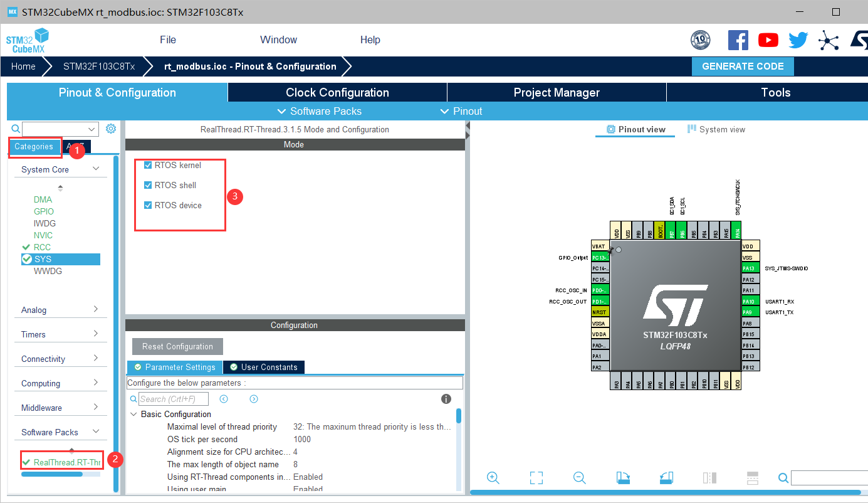This screenshot has width=868, height=503.
Task: Click the pin search magnifier icon
Action: 783,479
